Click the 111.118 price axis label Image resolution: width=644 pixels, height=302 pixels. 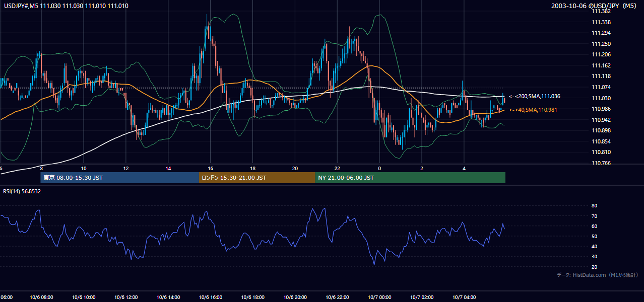click(x=601, y=77)
